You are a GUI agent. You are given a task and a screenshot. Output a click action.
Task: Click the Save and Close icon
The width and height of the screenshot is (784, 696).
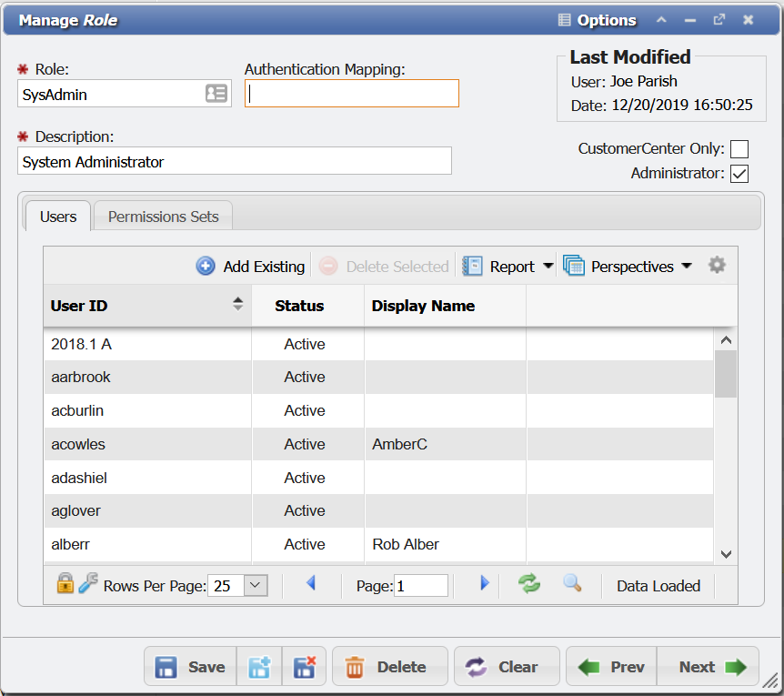(x=305, y=667)
